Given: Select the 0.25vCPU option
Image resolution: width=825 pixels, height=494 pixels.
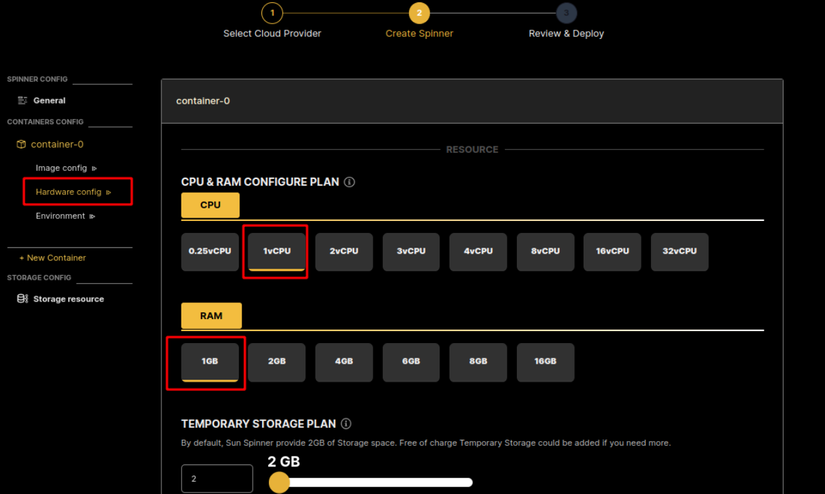Looking at the screenshot, I should pos(210,252).
